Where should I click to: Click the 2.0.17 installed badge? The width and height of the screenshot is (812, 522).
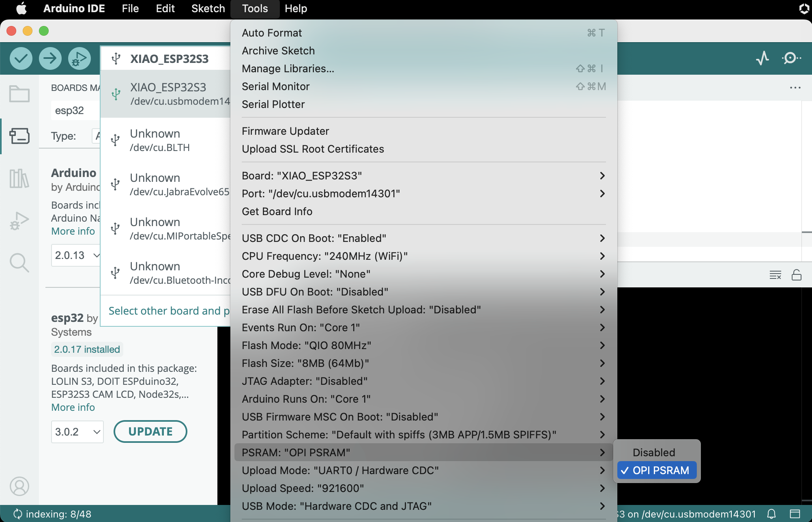coord(87,349)
